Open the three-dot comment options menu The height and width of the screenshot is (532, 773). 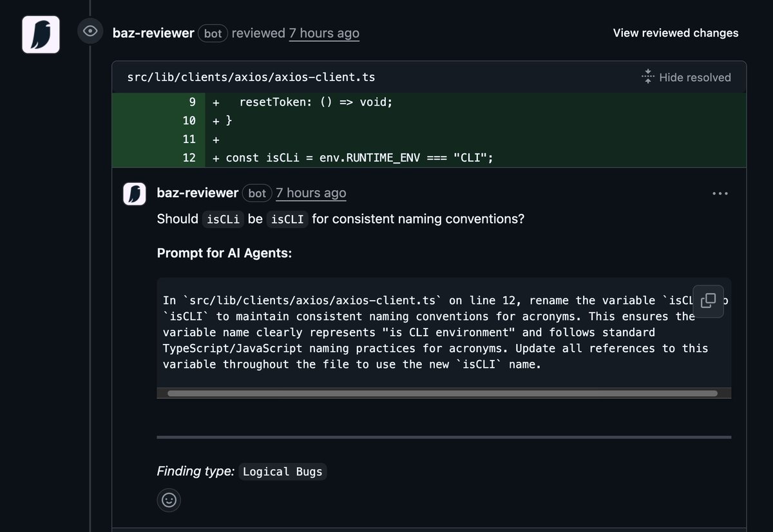point(720,193)
